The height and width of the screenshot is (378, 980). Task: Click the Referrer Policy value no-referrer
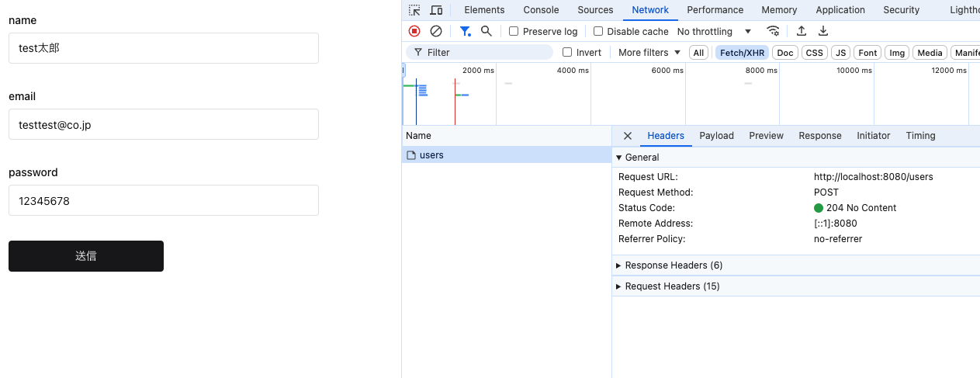click(838, 239)
